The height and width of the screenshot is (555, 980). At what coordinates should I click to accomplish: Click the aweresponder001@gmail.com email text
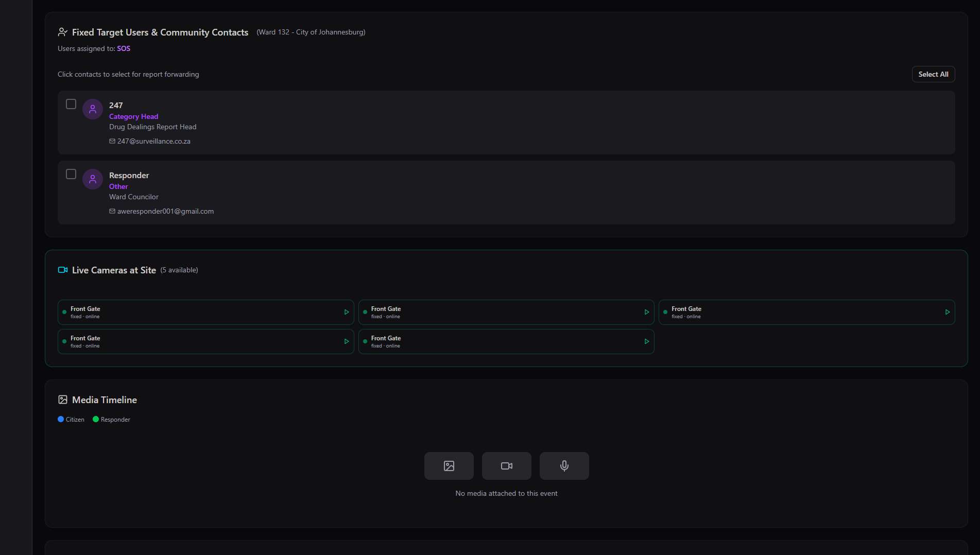(x=165, y=211)
